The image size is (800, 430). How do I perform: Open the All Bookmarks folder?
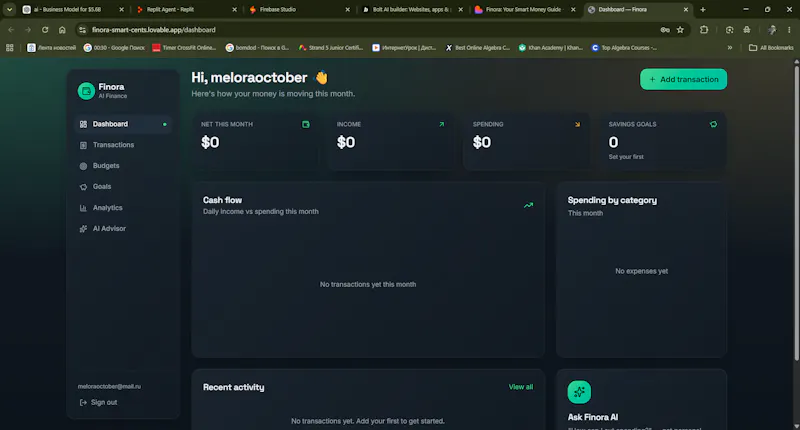point(771,48)
